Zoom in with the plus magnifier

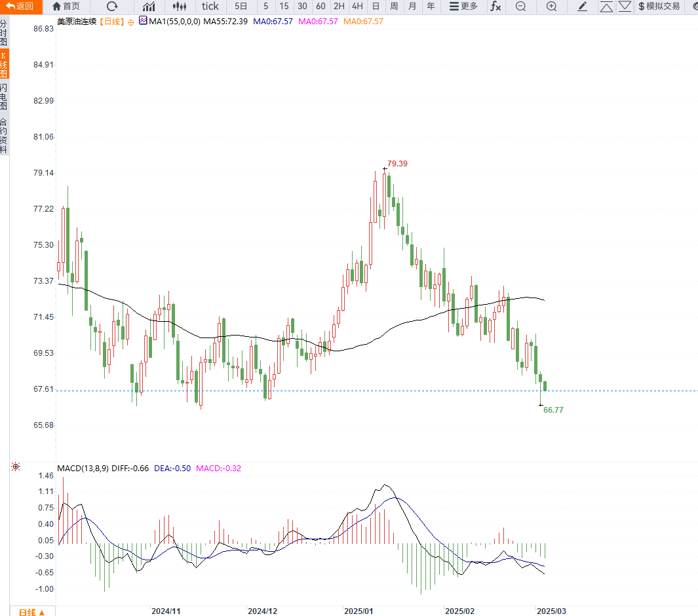tap(552, 7)
